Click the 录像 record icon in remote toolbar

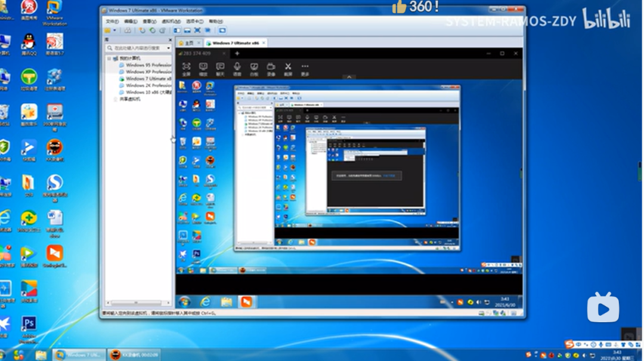point(271,69)
